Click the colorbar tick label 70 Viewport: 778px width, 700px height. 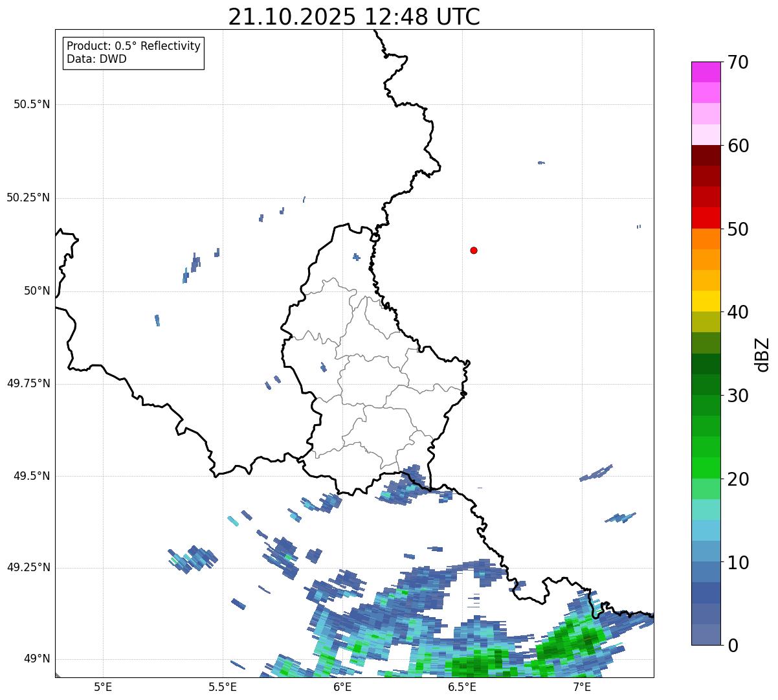click(x=738, y=62)
